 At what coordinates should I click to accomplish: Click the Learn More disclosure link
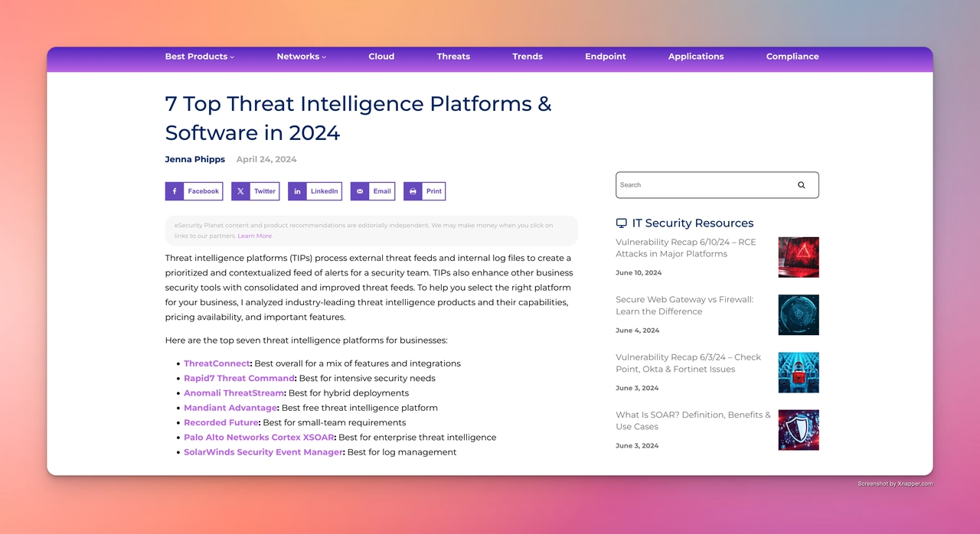tap(254, 236)
